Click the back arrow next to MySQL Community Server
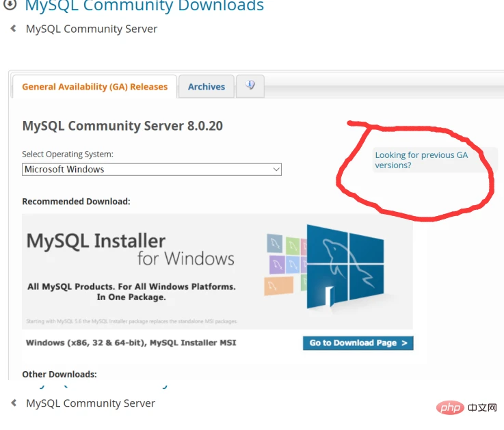 13,29
